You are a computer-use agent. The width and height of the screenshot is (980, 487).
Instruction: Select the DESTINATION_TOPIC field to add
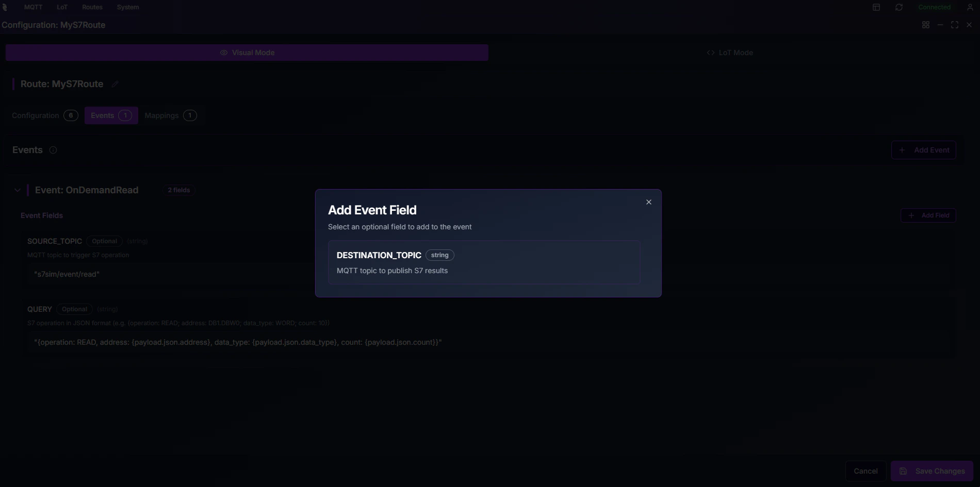point(483,262)
